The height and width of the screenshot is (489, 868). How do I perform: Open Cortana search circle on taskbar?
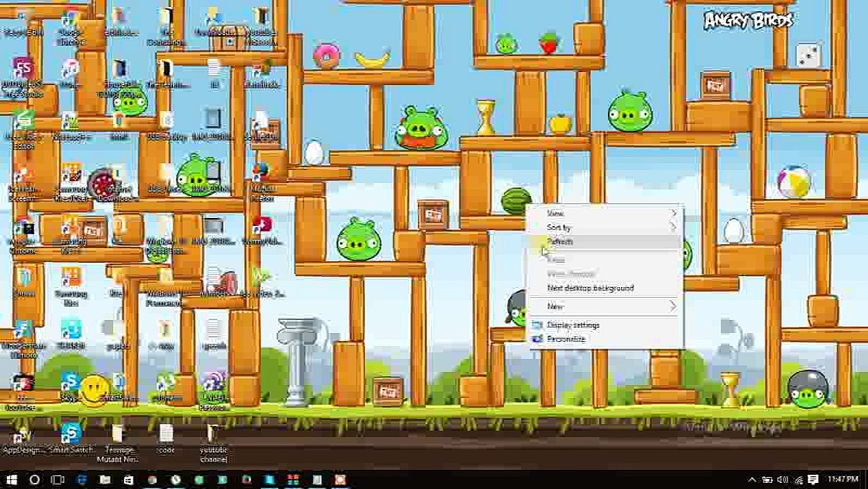click(35, 480)
